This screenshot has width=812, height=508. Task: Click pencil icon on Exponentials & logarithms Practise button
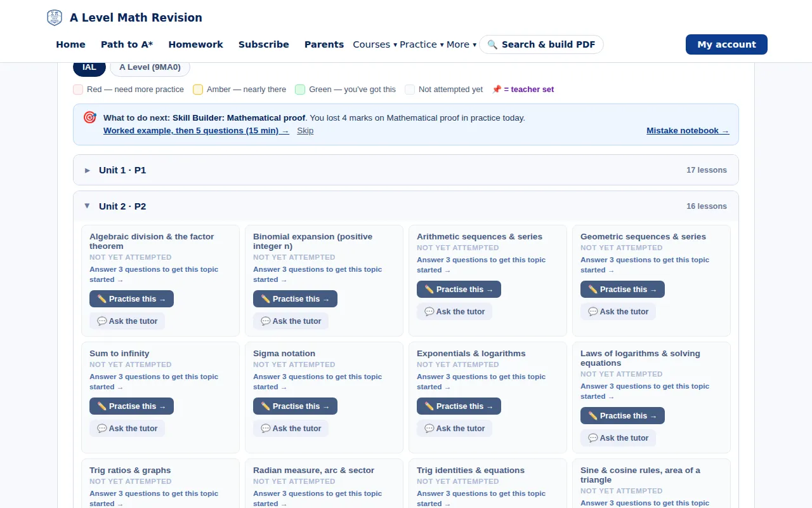pos(429,406)
